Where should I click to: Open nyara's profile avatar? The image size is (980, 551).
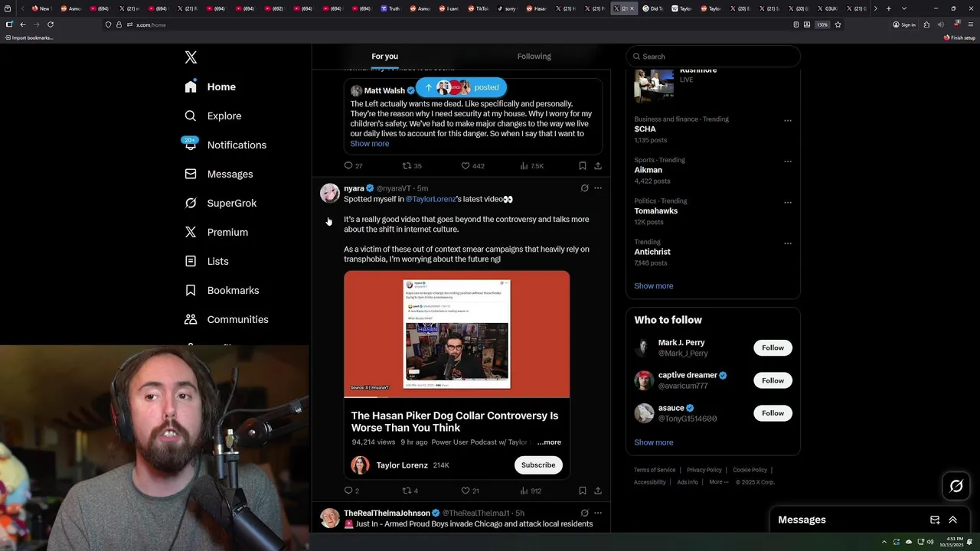[330, 193]
